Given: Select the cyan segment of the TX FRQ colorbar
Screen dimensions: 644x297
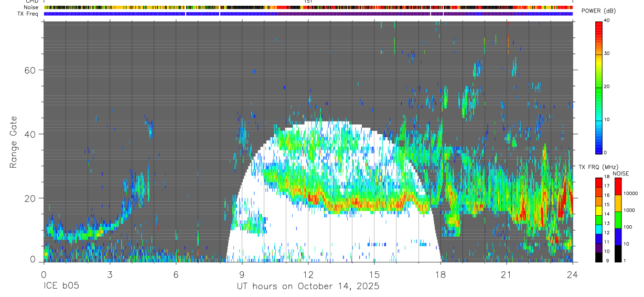Looking at the screenshot, I should click(x=599, y=229).
